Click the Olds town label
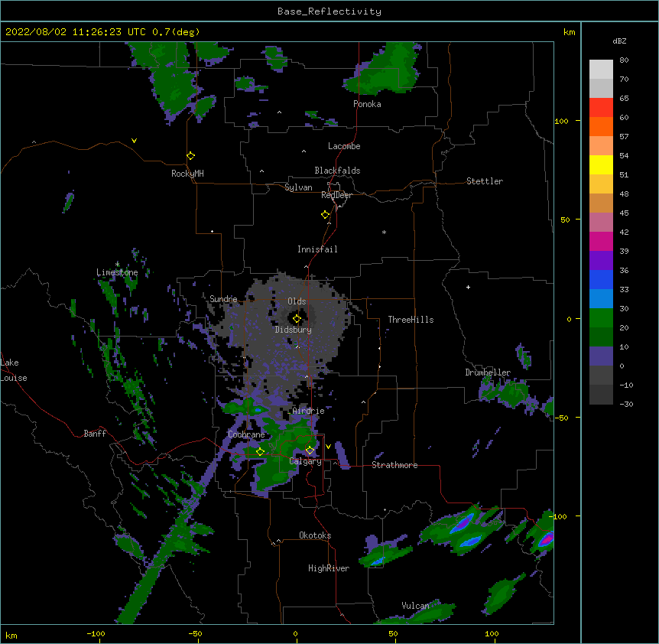659x644 pixels. pyautogui.click(x=297, y=301)
